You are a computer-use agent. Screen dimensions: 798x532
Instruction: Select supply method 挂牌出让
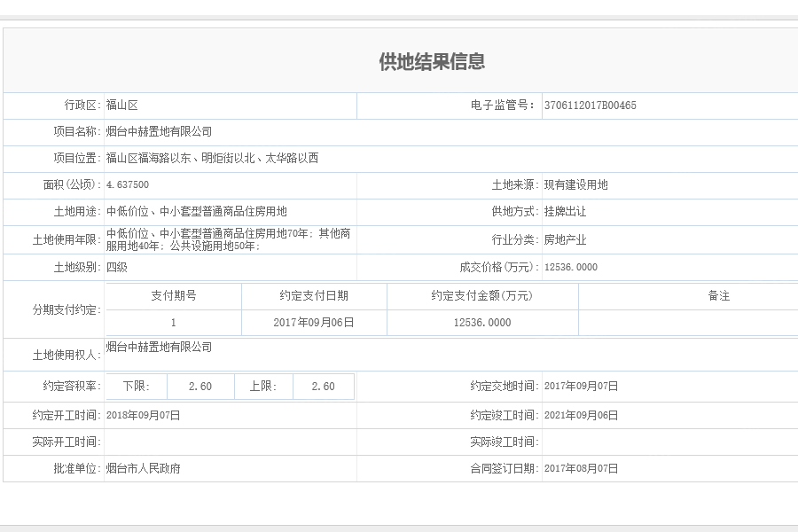[x=565, y=211]
